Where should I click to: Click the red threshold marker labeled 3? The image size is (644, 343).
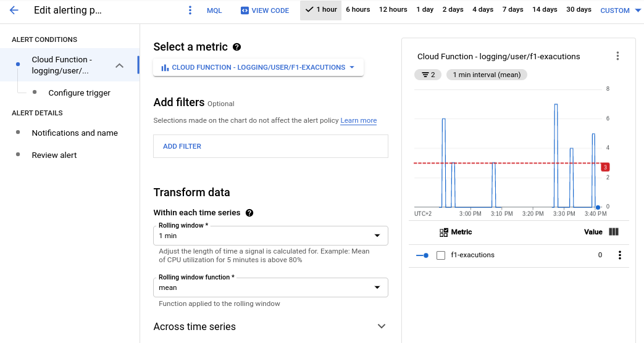[605, 167]
